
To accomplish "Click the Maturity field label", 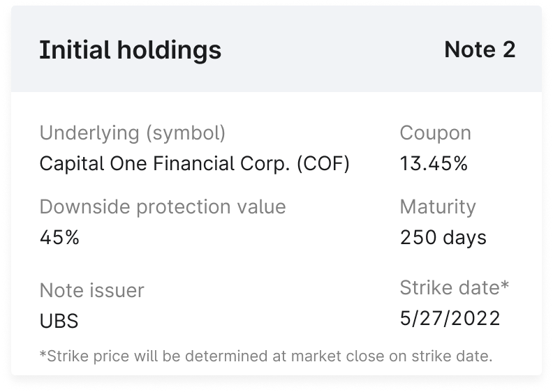I will [x=438, y=206].
